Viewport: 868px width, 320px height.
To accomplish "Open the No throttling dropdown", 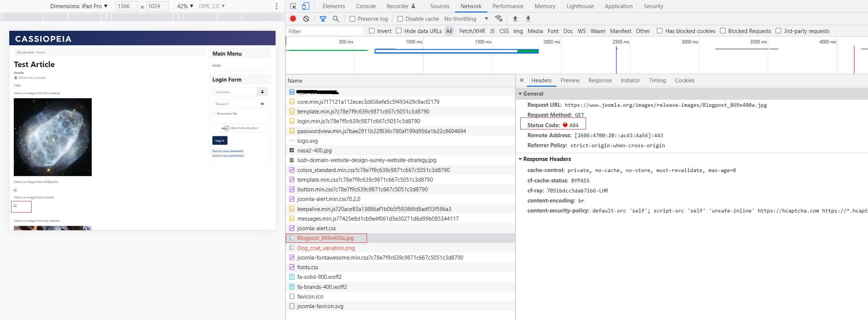I will point(466,19).
